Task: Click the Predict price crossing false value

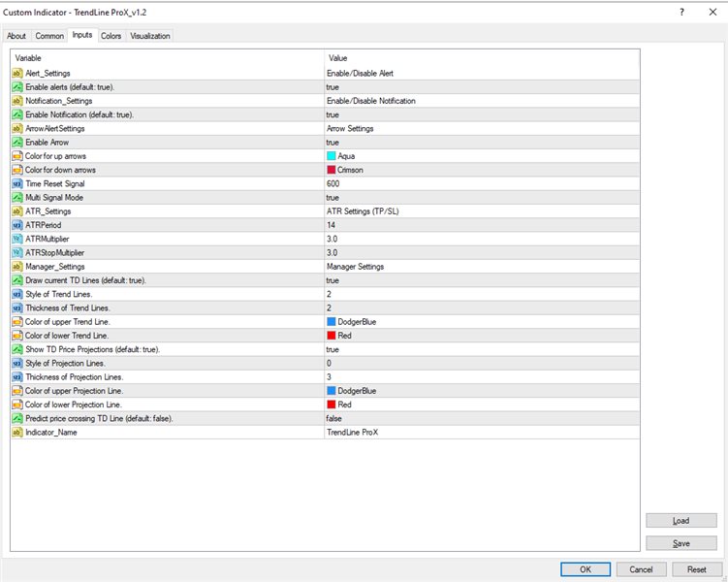Action: click(x=333, y=418)
